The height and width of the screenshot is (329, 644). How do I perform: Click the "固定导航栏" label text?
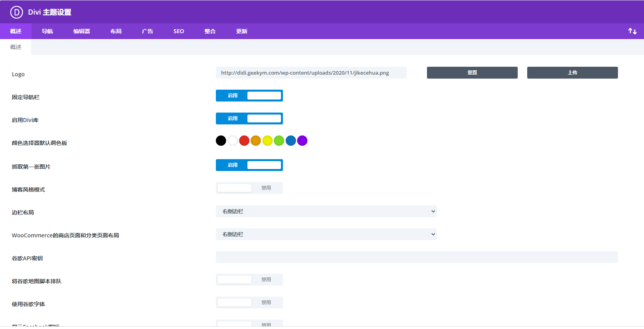pos(26,97)
